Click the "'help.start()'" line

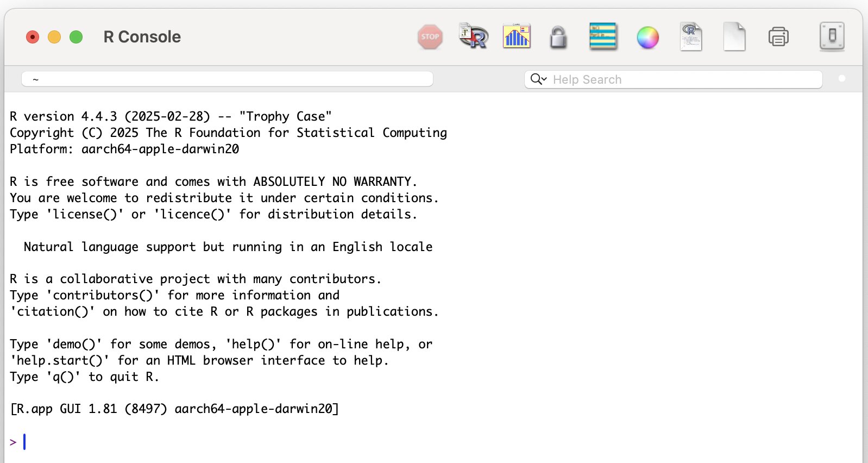point(199,360)
